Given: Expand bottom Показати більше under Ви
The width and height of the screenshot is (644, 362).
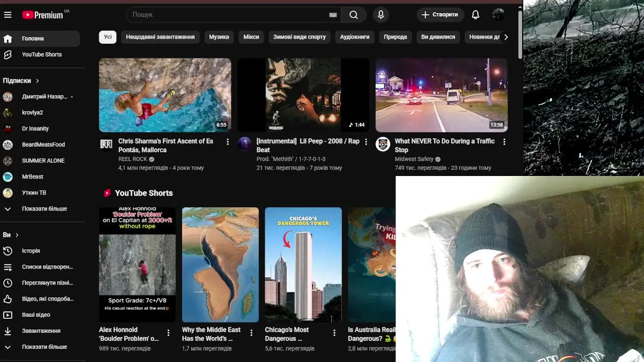Looking at the screenshot, I should [x=40, y=347].
